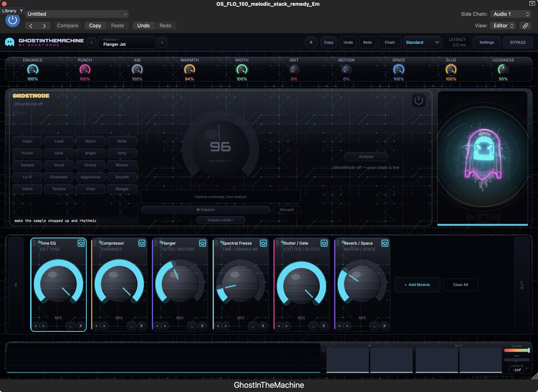The width and height of the screenshot is (538, 392).
Task: Open the Tone EQ module options menu
Action: (x=71, y=326)
